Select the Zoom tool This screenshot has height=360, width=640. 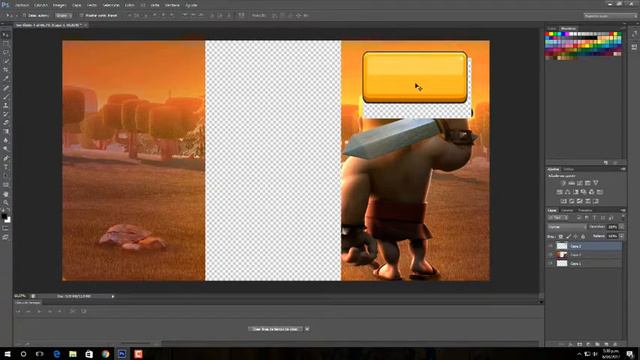click(x=6, y=203)
